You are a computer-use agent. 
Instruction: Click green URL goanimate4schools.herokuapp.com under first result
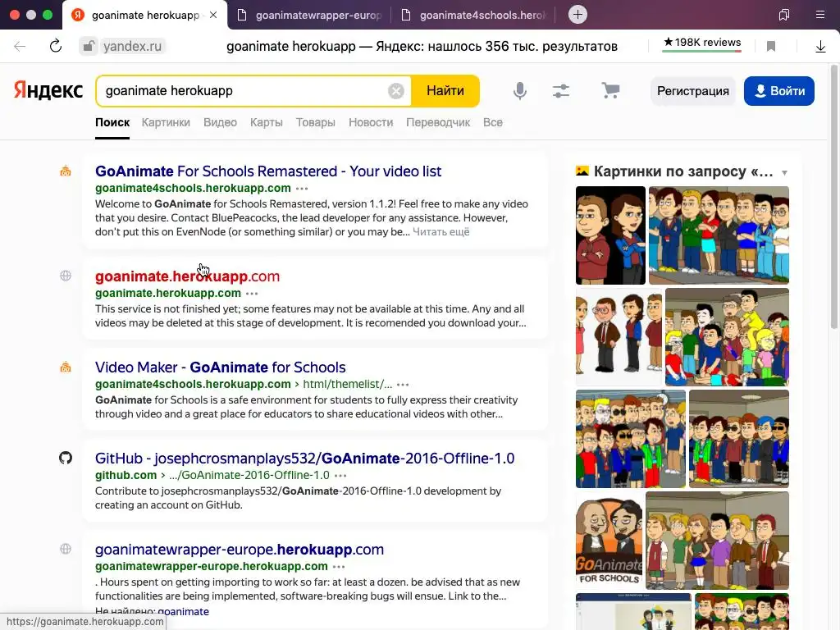pyautogui.click(x=193, y=189)
